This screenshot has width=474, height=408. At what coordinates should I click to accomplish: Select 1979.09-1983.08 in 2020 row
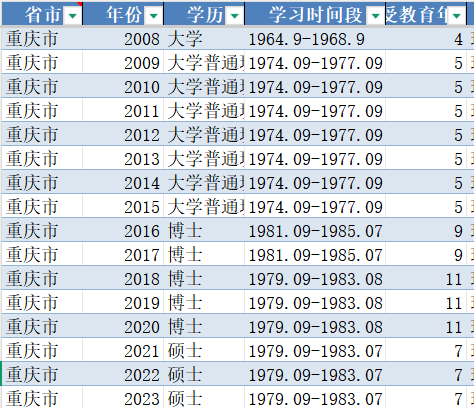click(x=315, y=326)
